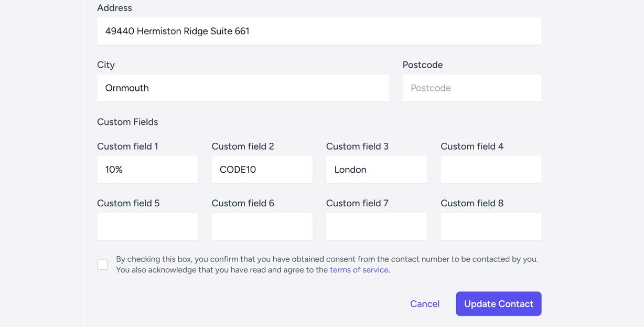Click the Custom field 7 text box
Viewport: 644px width, 327px height.
(x=376, y=226)
